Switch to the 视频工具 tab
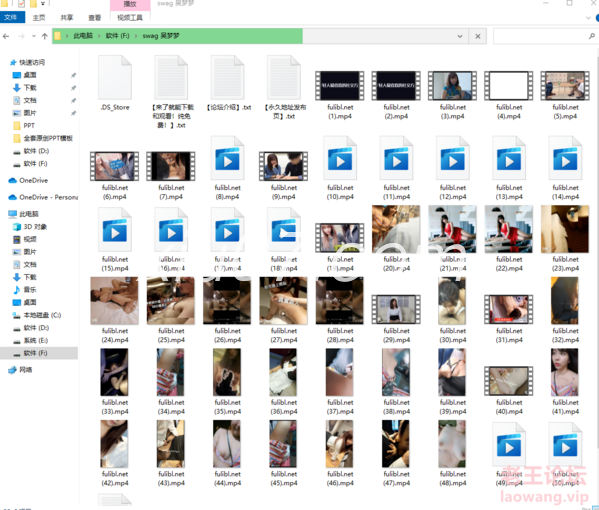 [130, 18]
